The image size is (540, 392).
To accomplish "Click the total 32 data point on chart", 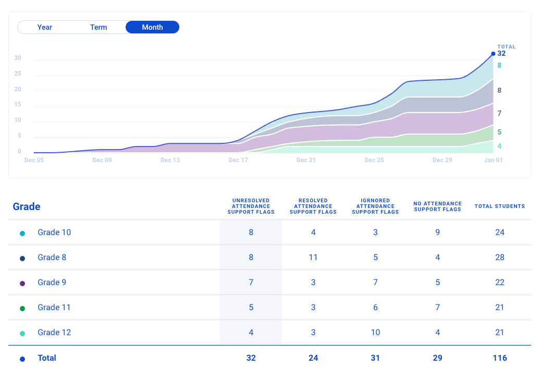I will point(493,54).
